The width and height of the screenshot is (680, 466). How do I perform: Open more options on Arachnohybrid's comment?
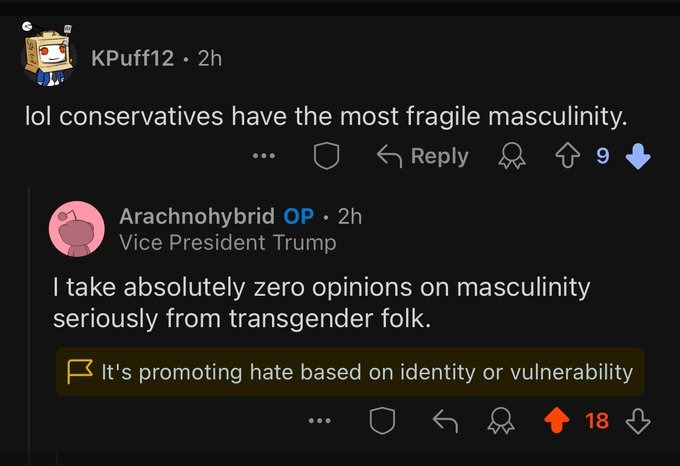point(318,421)
